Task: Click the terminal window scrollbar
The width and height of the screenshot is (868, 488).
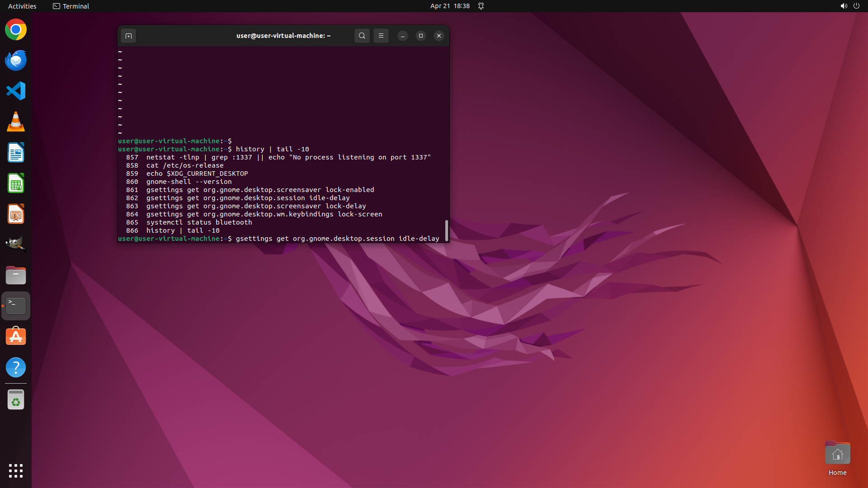Action: click(x=446, y=230)
